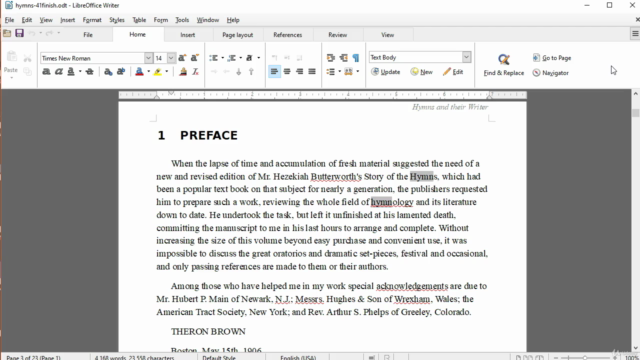Expand the highlighting color dropdown arrow
The height and width of the screenshot is (360, 640).
point(167,72)
